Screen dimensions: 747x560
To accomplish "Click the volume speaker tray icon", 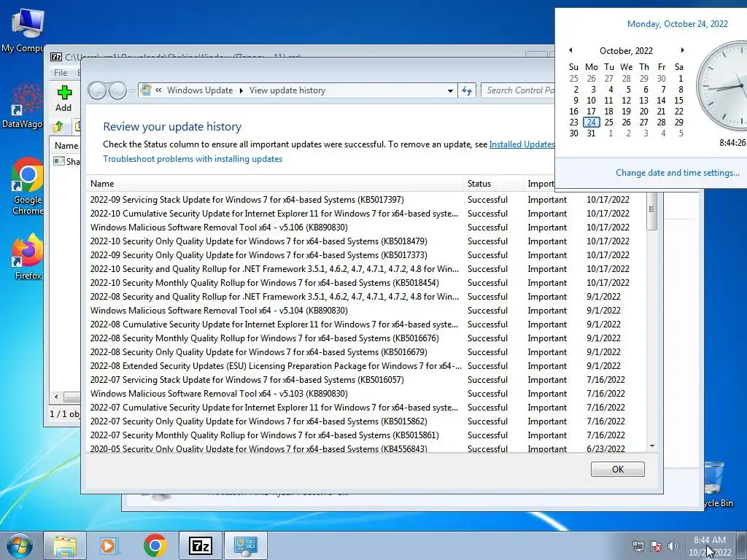I will point(673,546).
